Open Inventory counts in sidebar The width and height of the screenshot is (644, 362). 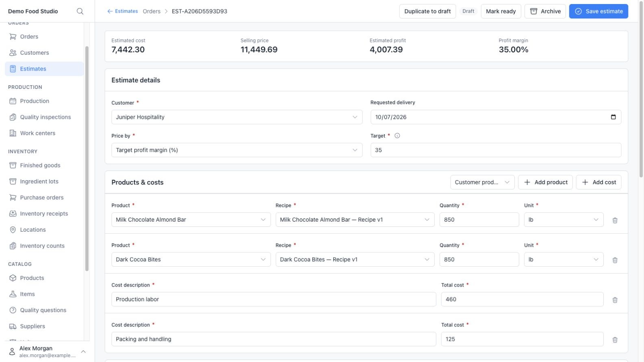coord(44,246)
